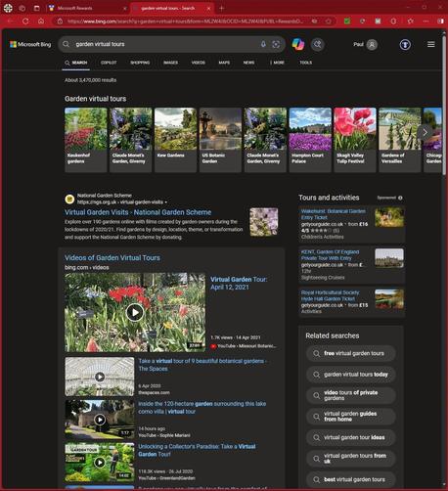Image resolution: width=448 pixels, height=491 pixels.
Task: Click the Sponsored info icon
Action: (400, 198)
